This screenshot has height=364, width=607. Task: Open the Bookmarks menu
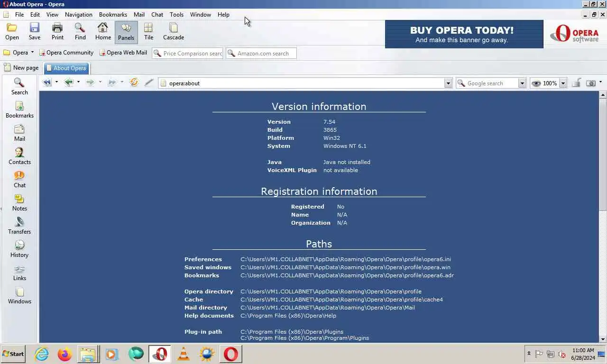point(113,15)
